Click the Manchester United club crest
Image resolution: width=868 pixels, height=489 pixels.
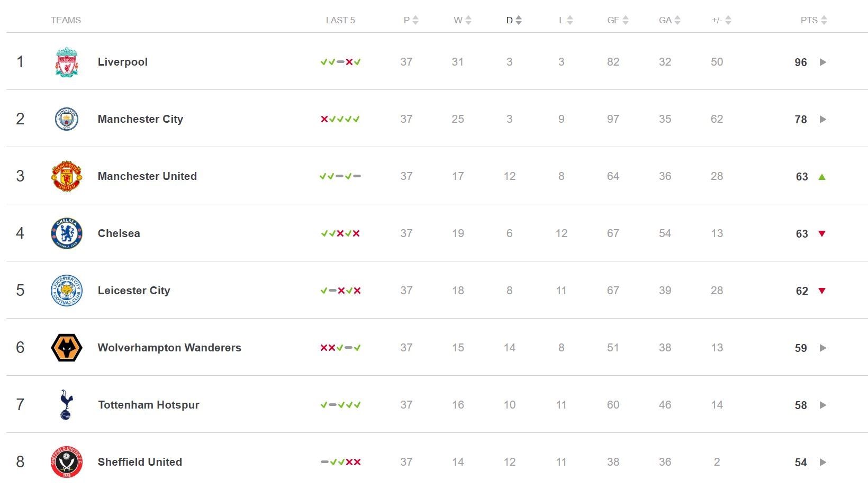(x=67, y=176)
